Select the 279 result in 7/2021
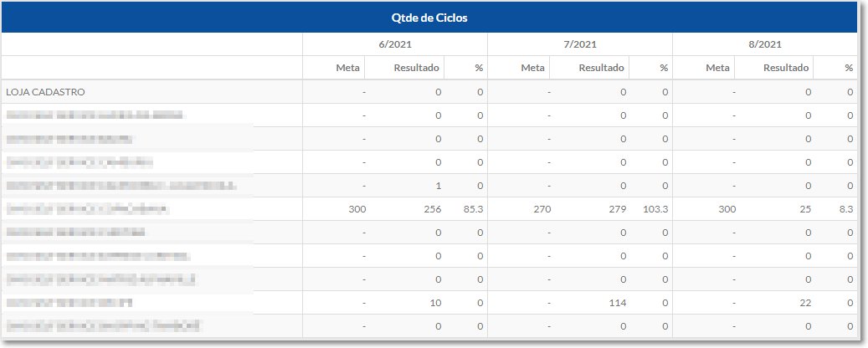The width and height of the screenshot is (868, 348). (617, 209)
